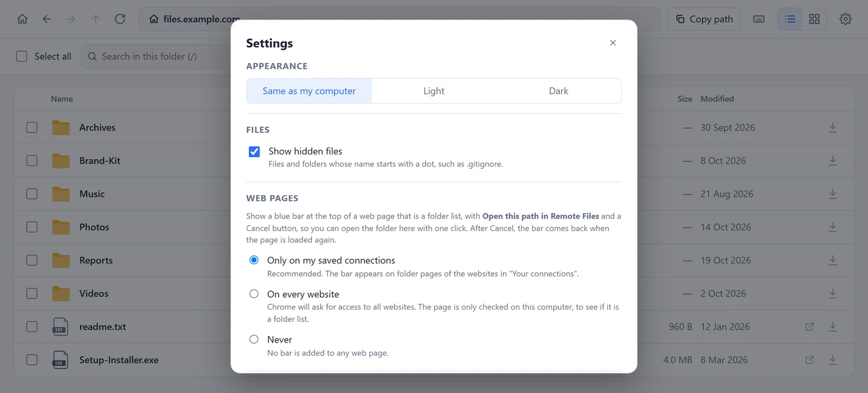This screenshot has height=393, width=868.
Task: Switch appearance to Dark
Action: click(559, 91)
